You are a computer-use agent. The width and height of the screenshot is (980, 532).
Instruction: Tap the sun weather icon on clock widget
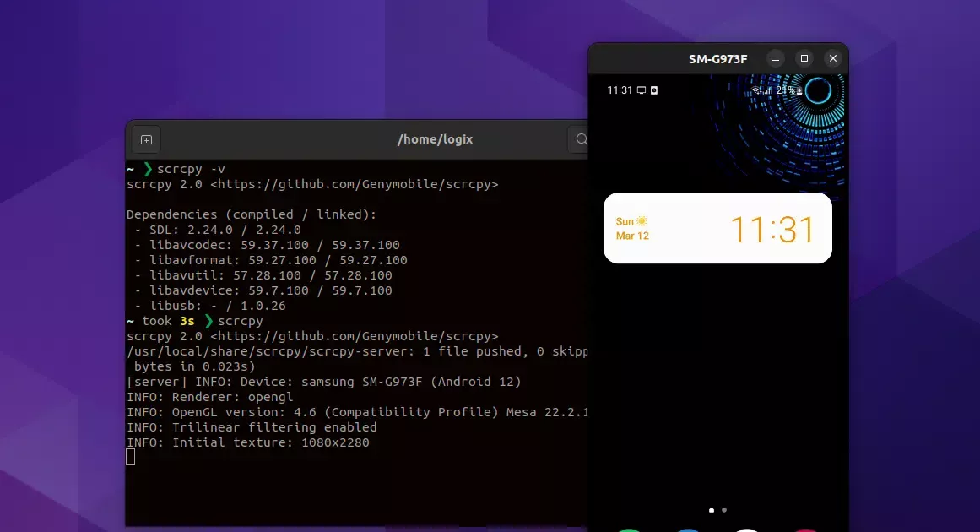(x=642, y=220)
